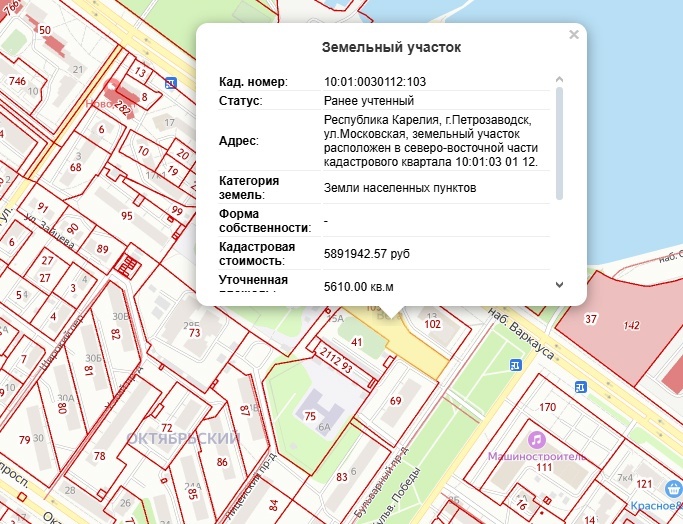Select parcel 89 on the map
Image resolution: width=683 pixels, height=524 pixels.
(102, 249)
